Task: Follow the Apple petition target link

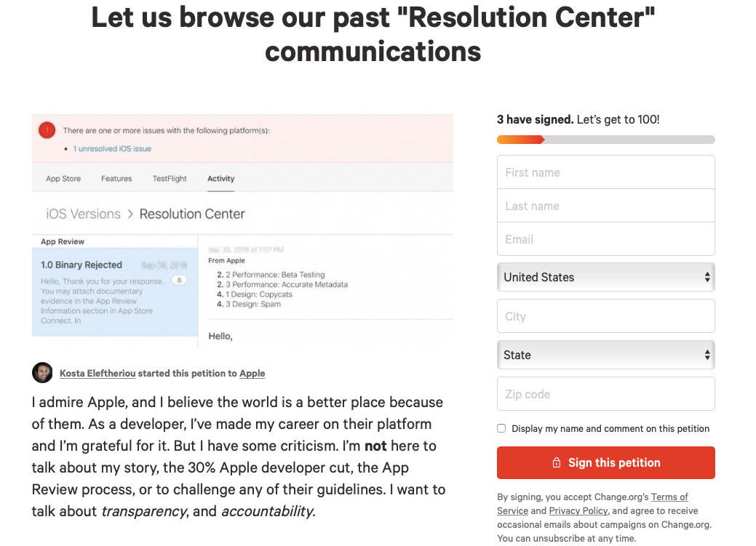Action: click(x=252, y=374)
